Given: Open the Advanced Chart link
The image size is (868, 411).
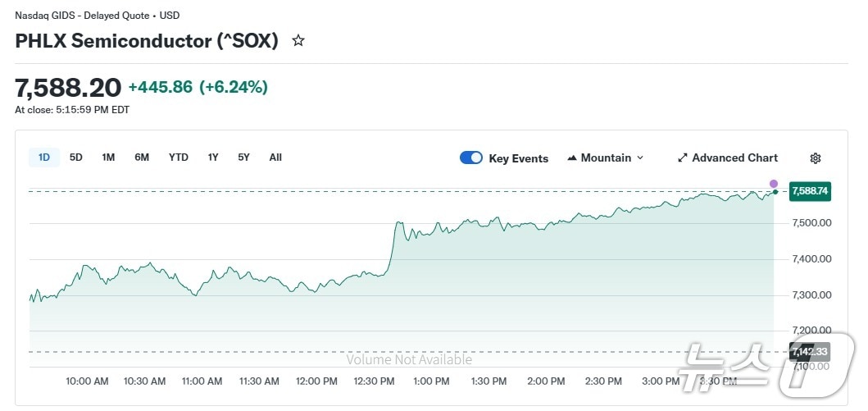Looking at the screenshot, I should click(734, 158).
